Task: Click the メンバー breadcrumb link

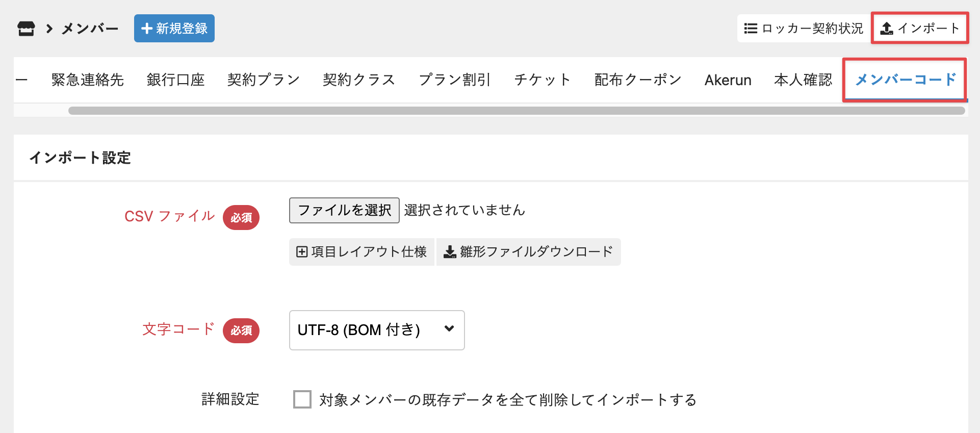Action: coord(90,29)
